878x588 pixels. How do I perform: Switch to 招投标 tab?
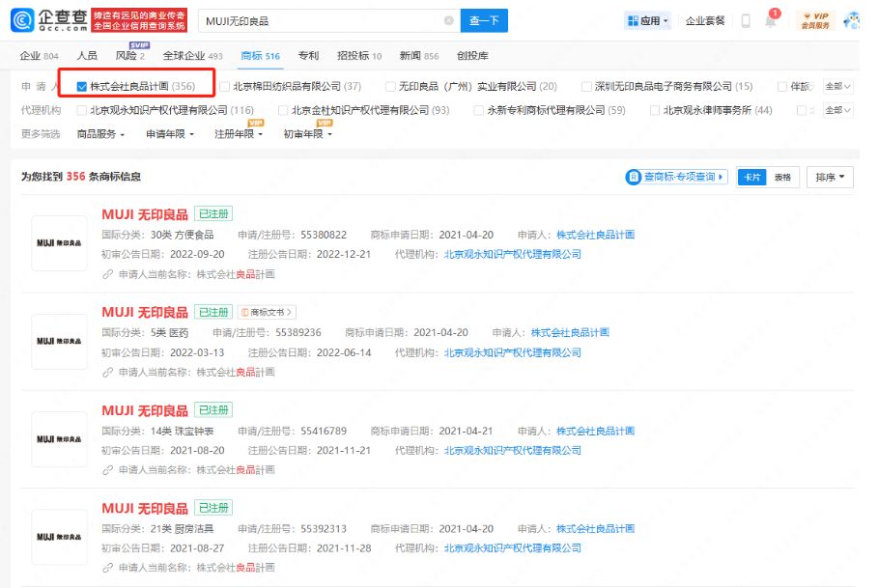coord(359,55)
